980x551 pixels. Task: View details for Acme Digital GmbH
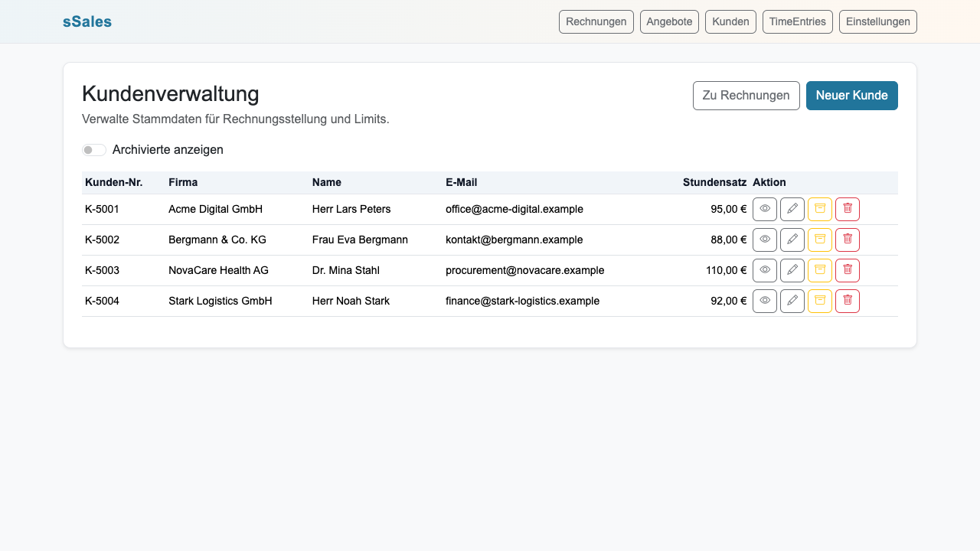764,209
